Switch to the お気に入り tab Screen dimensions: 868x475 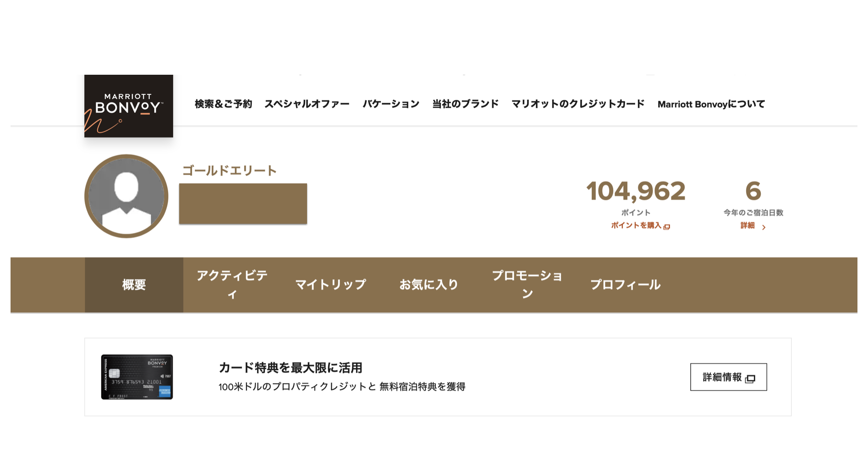tap(429, 285)
